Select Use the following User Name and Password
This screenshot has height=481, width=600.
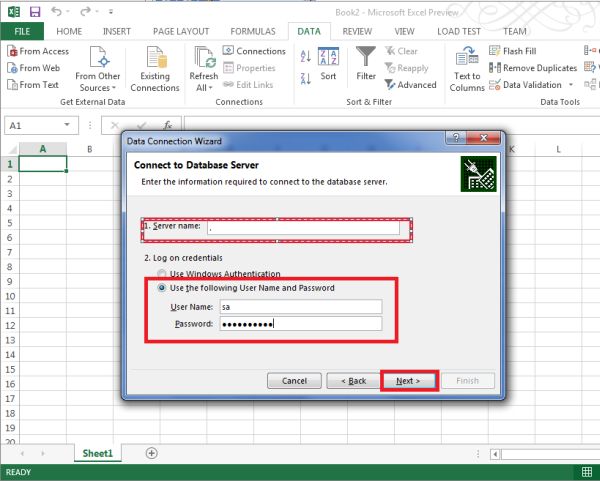click(x=246, y=288)
